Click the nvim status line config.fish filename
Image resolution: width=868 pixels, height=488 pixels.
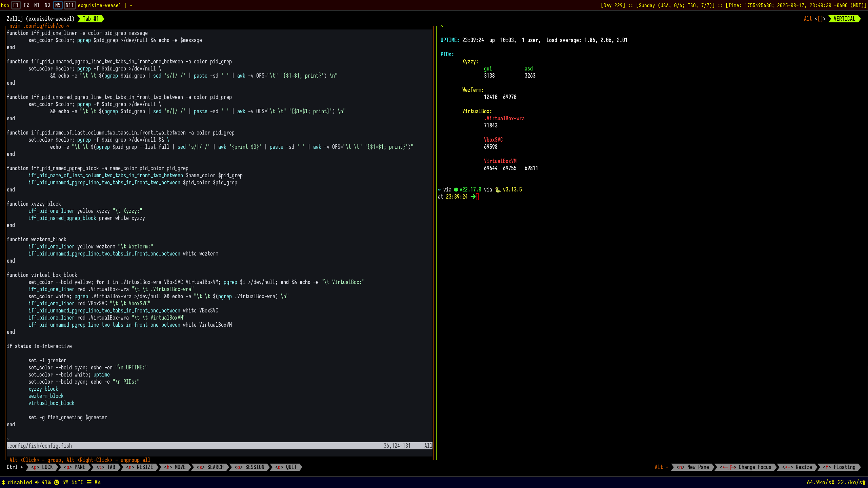point(40,446)
